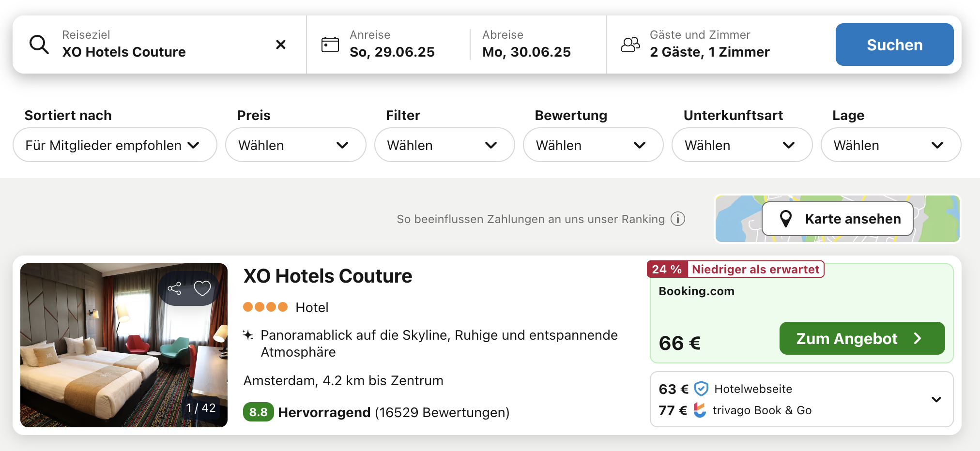Open ranking info icon

pyautogui.click(x=678, y=219)
